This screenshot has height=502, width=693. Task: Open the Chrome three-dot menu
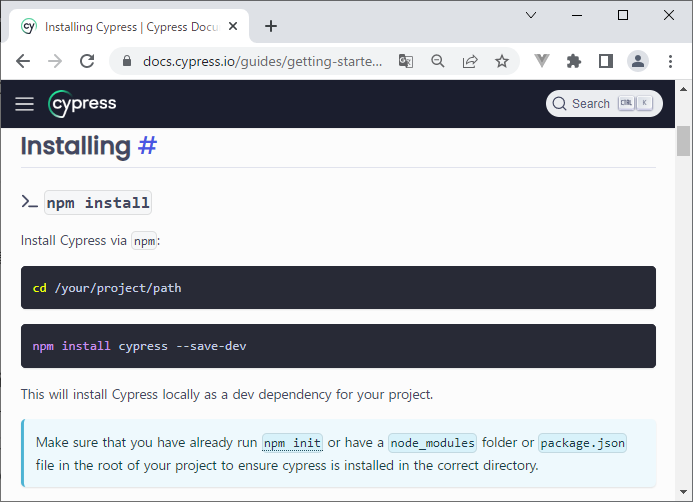point(670,61)
